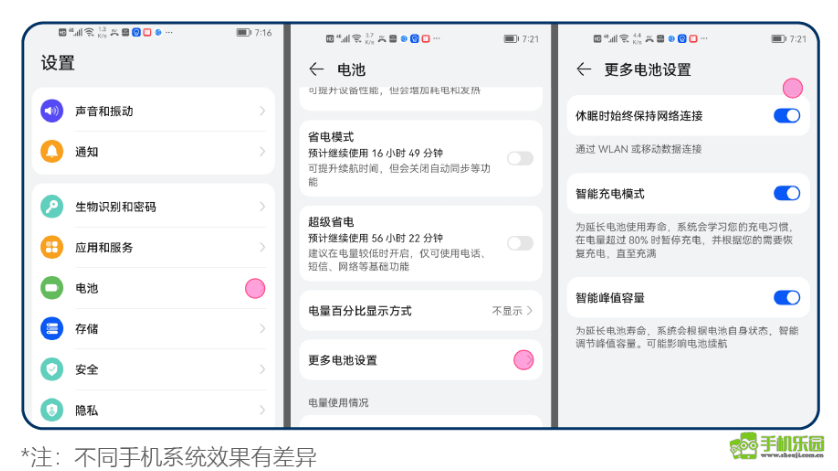Enable 省电模式 power saving switch
Viewport: 838px width, 471px height.
point(520,158)
